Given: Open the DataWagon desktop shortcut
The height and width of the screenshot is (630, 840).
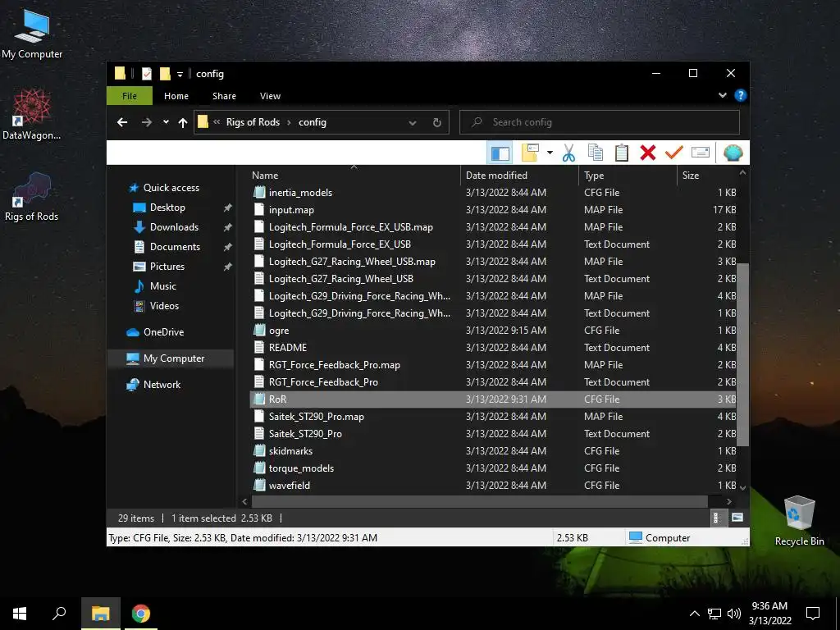Looking at the screenshot, I should 32,115.
